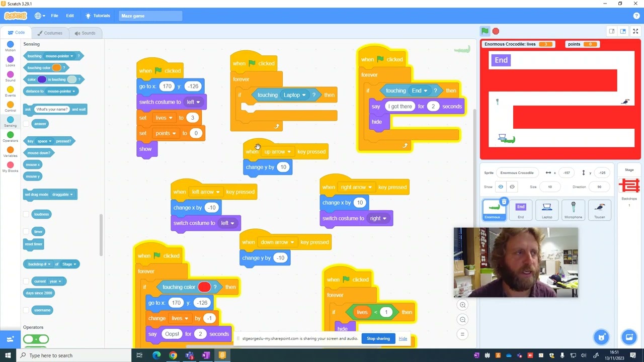Switch to the Costumes tab
Viewport: 644px width, 362px height.
pos(49,33)
